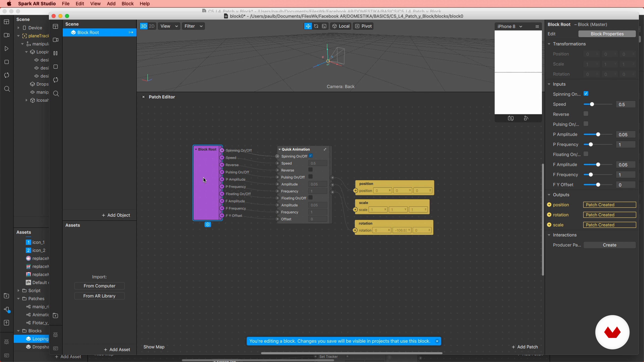The width and height of the screenshot is (644, 362).
Task: Click the test on device icon in main sidebar
Action: point(7,310)
